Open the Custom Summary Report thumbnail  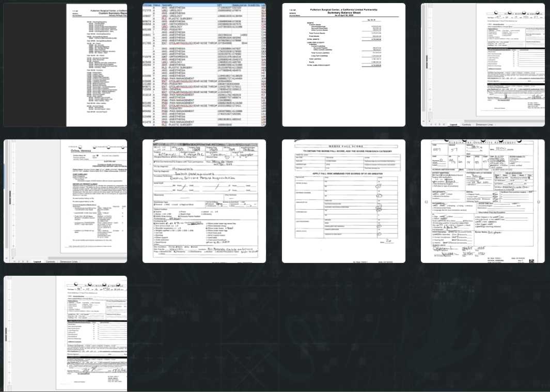pyautogui.click(x=66, y=65)
